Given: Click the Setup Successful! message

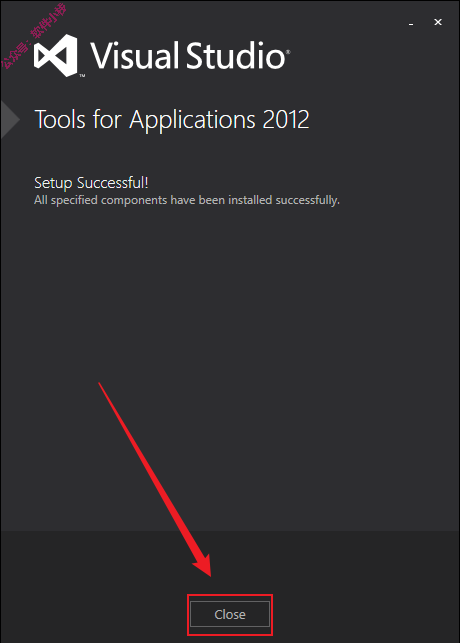Looking at the screenshot, I should click(91, 183).
